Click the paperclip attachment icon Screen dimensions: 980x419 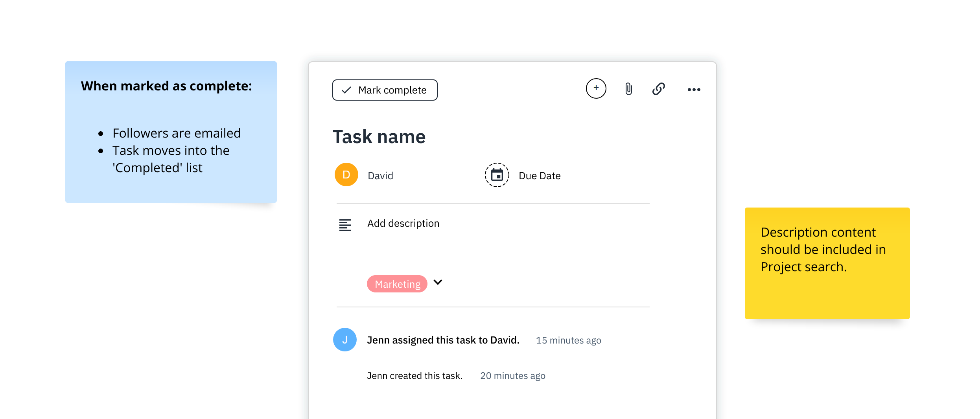coord(628,89)
